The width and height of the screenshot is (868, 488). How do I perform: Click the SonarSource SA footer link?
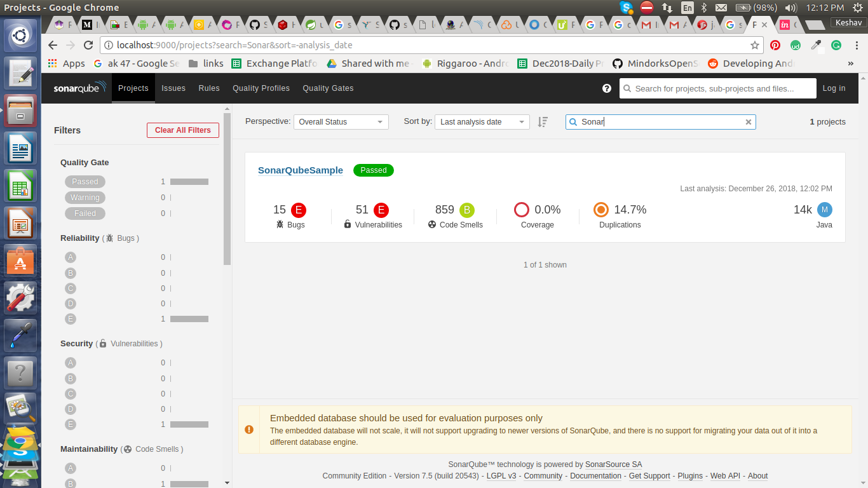point(614,464)
